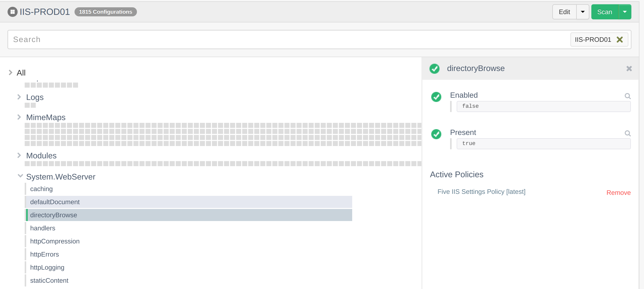Open the Five IIS Settings Policy link
The height and width of the screenshot is (289, 644).
pyautogui.click(x=481, y=192)
